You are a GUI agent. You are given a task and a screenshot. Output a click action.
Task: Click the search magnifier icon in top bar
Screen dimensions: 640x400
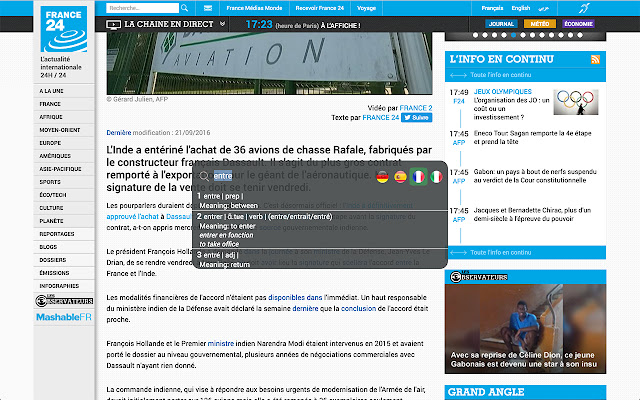pos(184,8)
